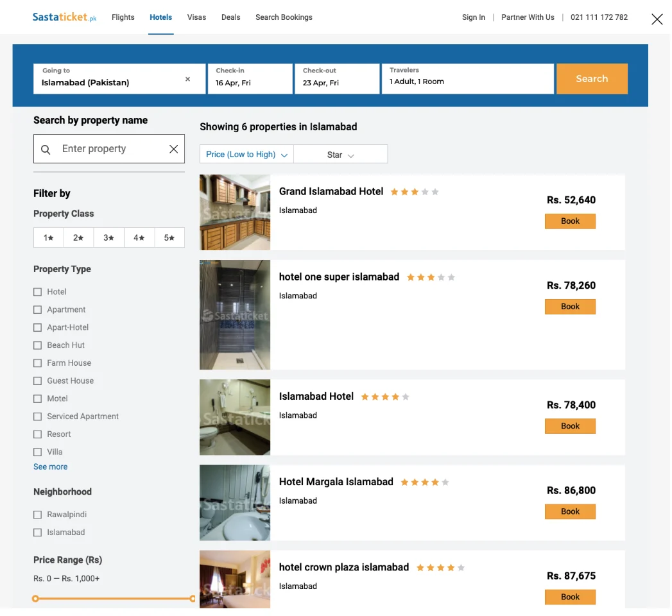
Task: Check the Hotel property type
Action: click(x=38, y=292)
